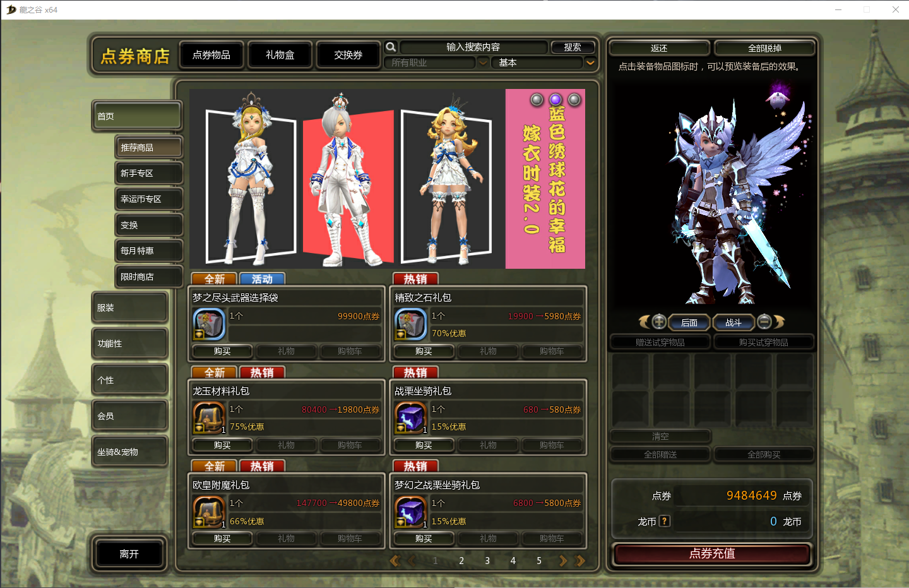This screenshot has height=588, width=909.
Task: Rotate character preview right with arrow
Action: tap(780, 322)
